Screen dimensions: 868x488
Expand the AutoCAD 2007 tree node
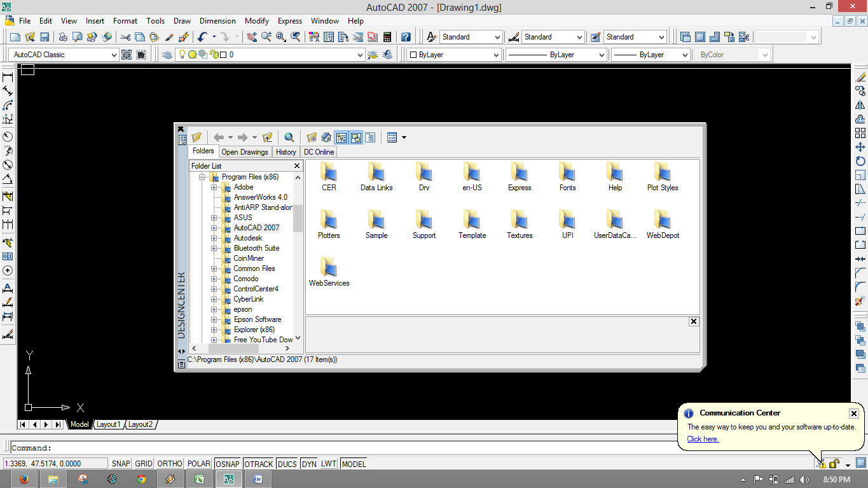coord(214,227)
